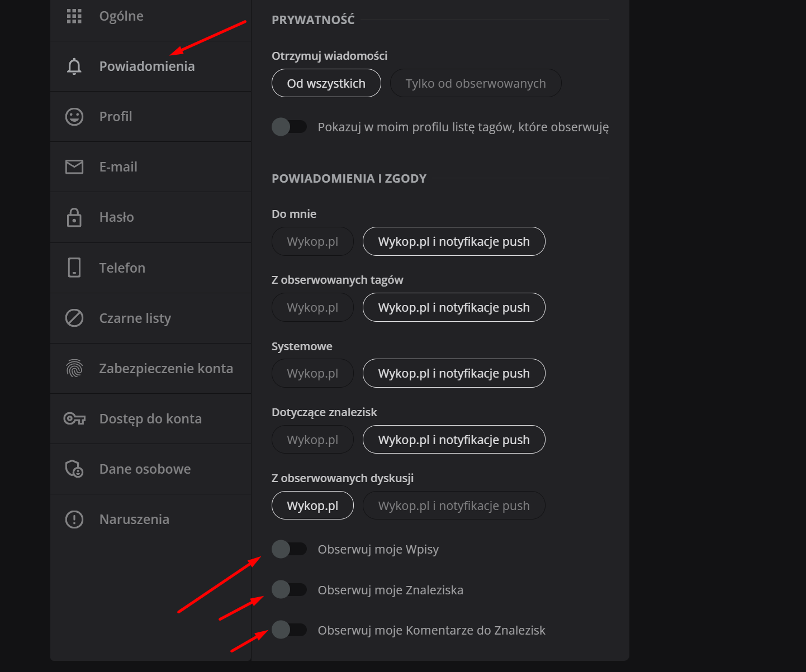The image size is (806, 672).
Task: Click the exclamation Naruszenia icon
Action: [x=74, y=520]
